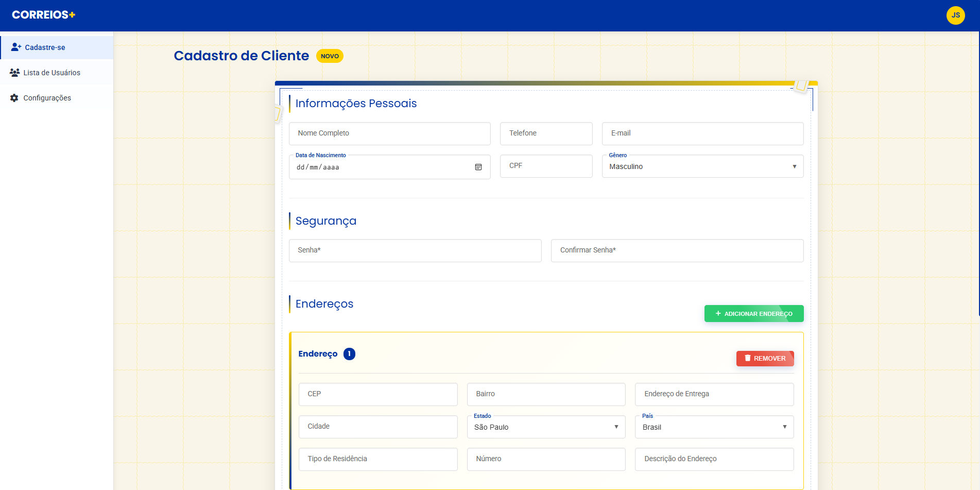
Task: Select the CEP input field
Action: [x=378, y=394]
